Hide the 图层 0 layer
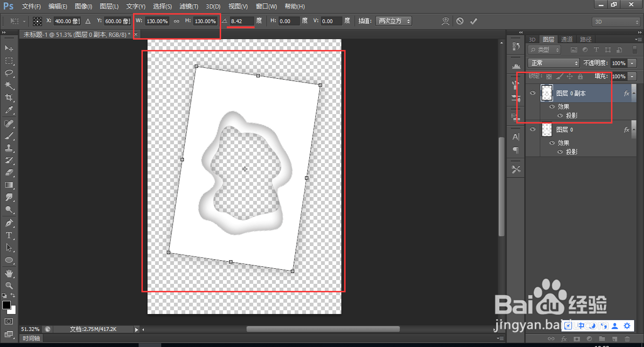Screen dimensions: 644x347 tap(533, 130)
